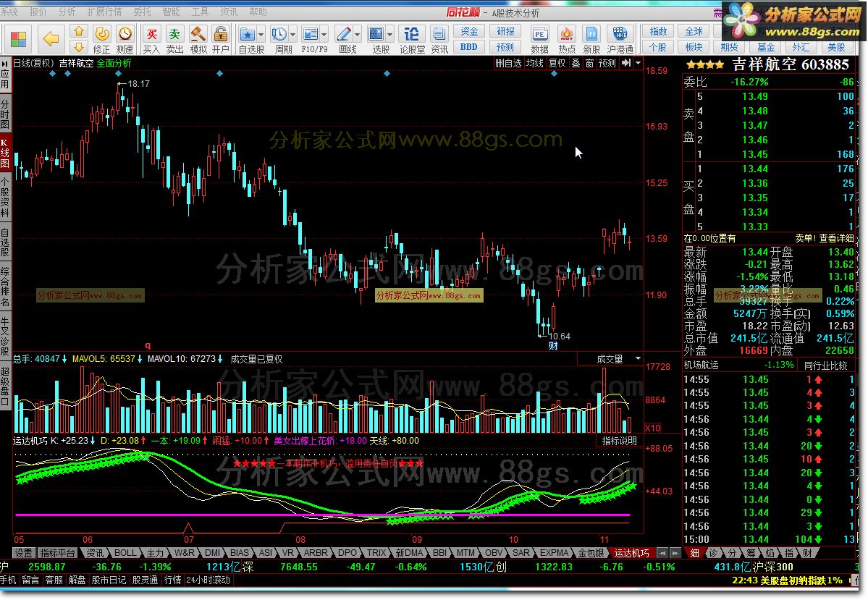Viewport: 868px width, 600px height.
Task: Switch to the DMI indicator tab
Action: click(x=213, y=552)
